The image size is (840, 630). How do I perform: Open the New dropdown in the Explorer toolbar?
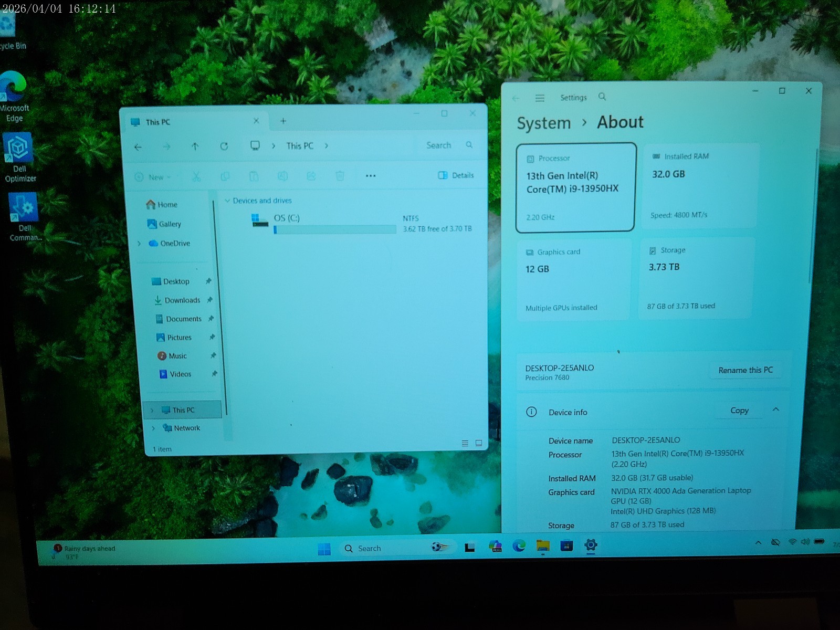point(153,177)
